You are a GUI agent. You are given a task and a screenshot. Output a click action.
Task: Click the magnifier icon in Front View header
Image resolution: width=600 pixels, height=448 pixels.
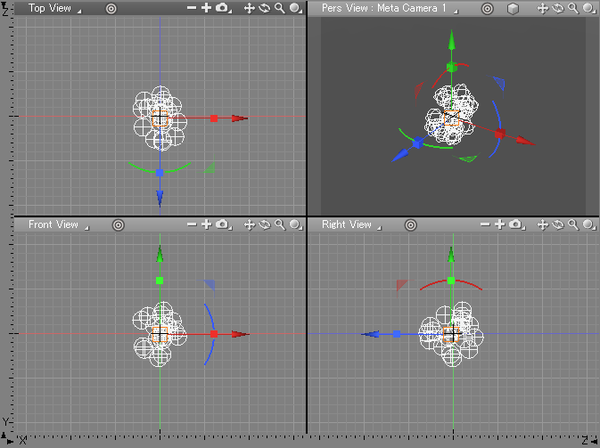pos(279,225)
